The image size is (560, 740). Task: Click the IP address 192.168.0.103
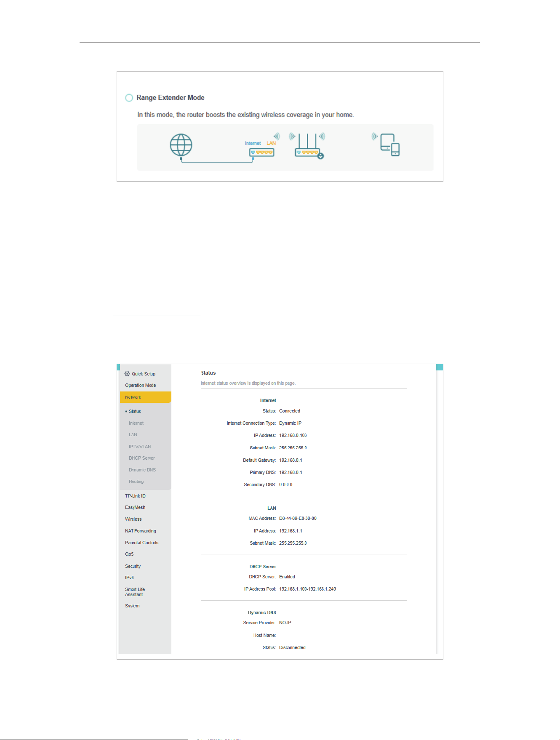tap(293, 435)
